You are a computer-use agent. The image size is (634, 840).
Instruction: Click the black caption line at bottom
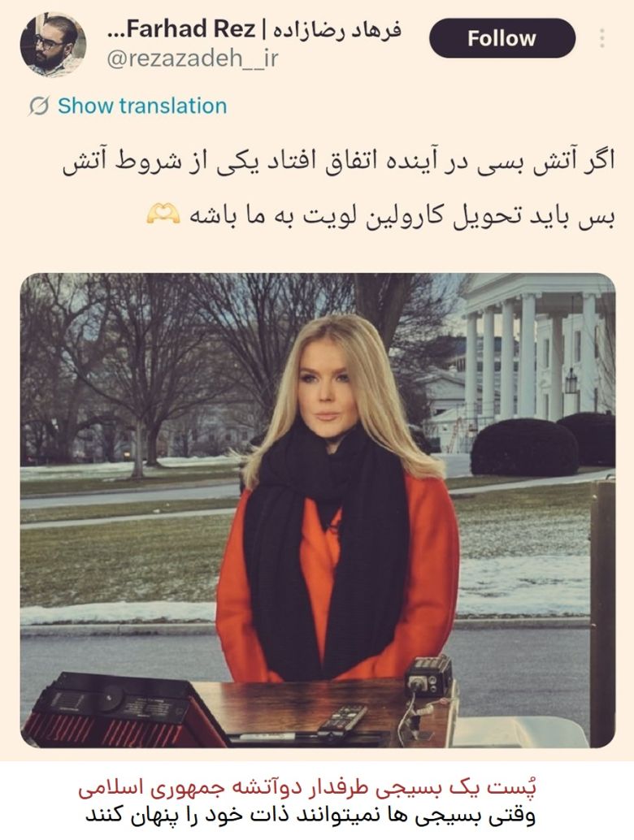tap(310, 816)
